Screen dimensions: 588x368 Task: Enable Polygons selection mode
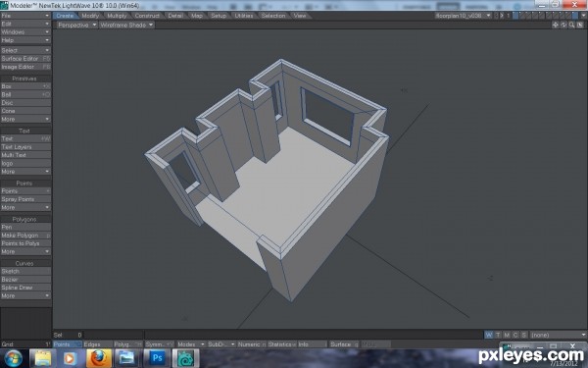127,344
